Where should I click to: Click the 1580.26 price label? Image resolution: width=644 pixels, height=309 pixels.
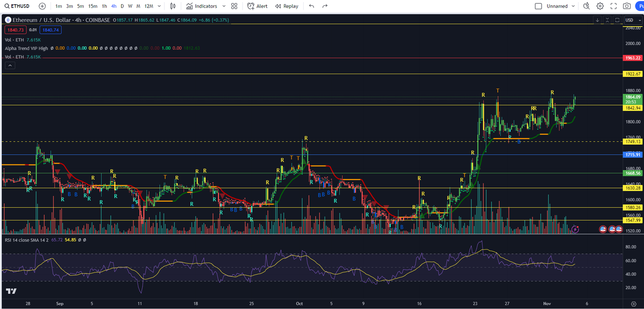click(633, 207)
